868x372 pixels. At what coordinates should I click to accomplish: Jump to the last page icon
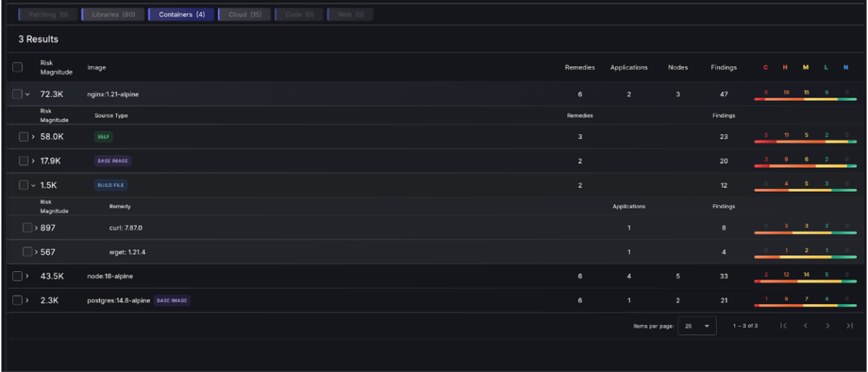tap(849, 326)
